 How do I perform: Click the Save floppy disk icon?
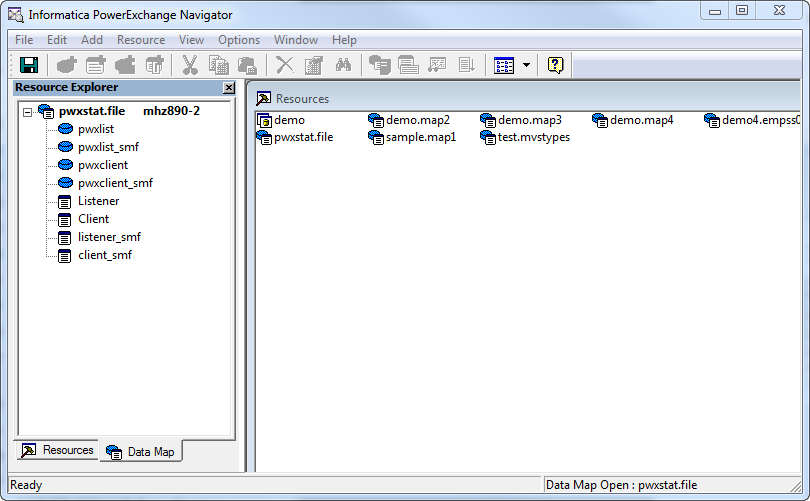click(x=29, y=65)
